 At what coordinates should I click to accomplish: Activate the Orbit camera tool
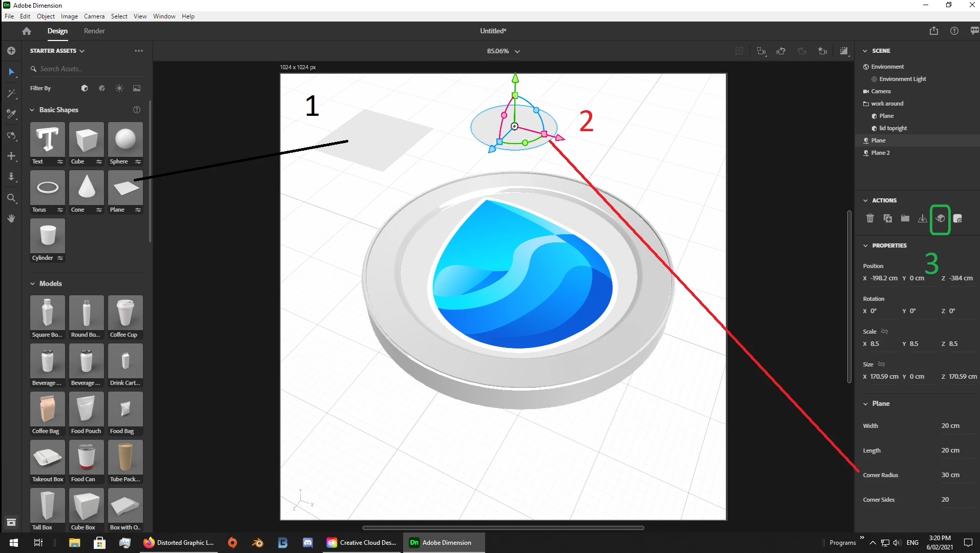11,135
